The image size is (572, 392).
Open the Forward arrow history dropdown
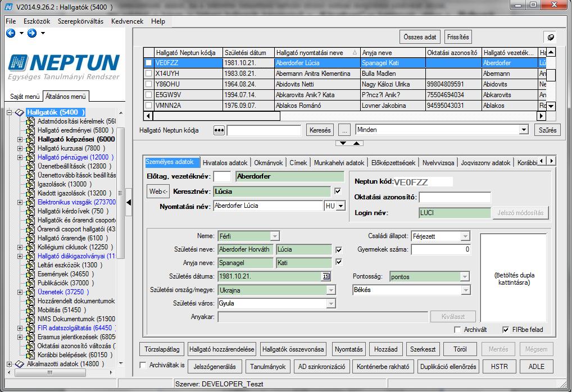pos(43,33)
